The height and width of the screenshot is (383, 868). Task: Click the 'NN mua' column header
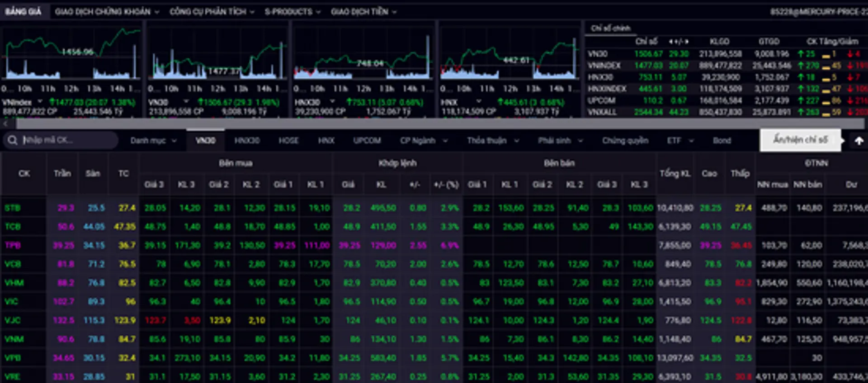point(773,184)
